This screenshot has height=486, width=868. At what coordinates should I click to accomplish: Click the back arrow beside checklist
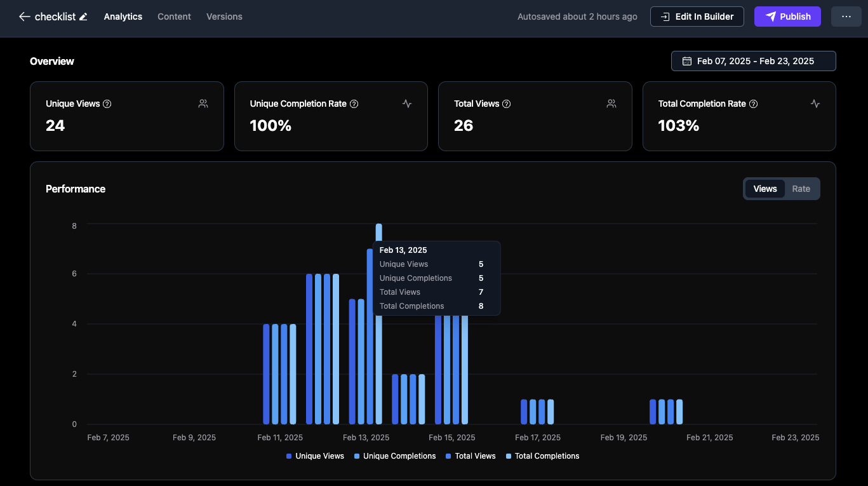(24, 17)
